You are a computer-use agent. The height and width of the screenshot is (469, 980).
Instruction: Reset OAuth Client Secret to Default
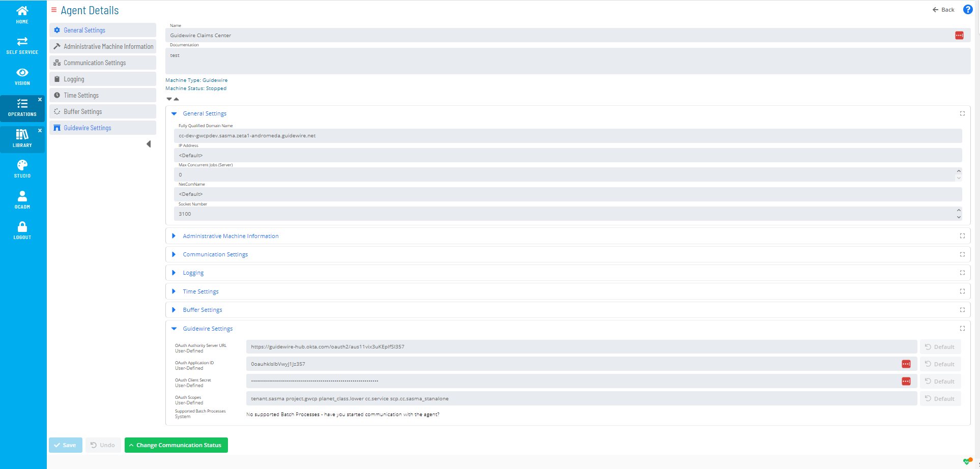click(940, 382)
